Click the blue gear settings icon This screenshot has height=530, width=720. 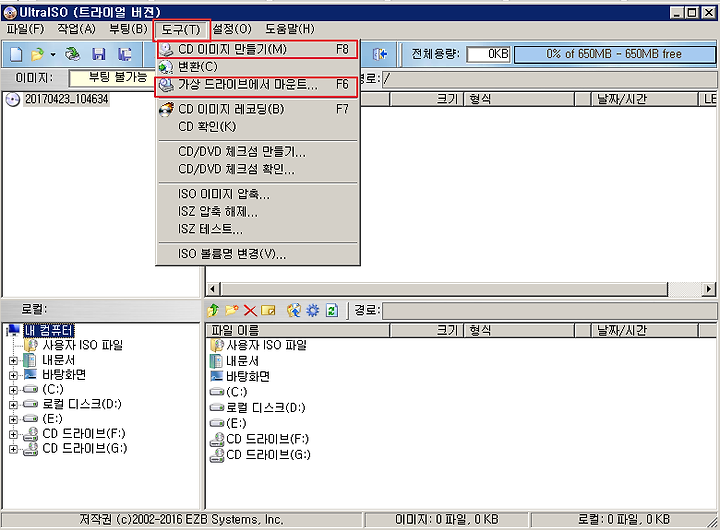(313, 311)
